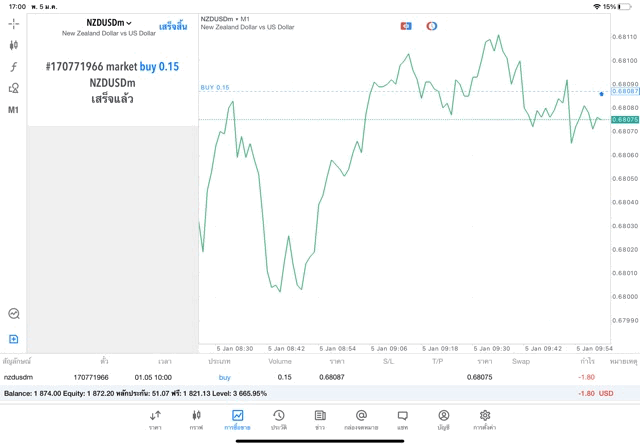Tap the 17:00 clock in status bar

(17, 7)
